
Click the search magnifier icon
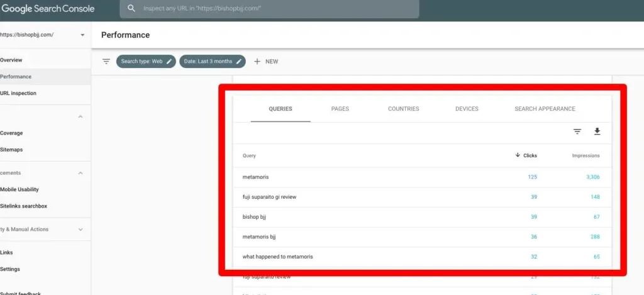tap(131, 8)
